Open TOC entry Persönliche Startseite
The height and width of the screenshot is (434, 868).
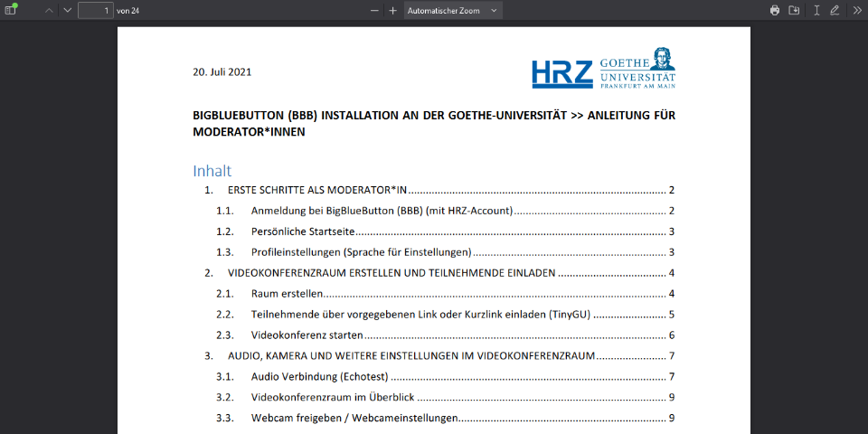pos(446,231)
